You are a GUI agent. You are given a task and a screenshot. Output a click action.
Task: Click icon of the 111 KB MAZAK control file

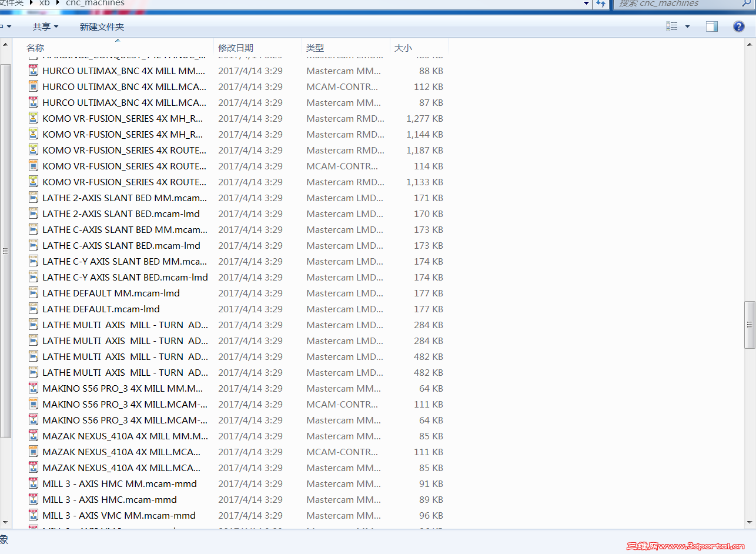34,452
